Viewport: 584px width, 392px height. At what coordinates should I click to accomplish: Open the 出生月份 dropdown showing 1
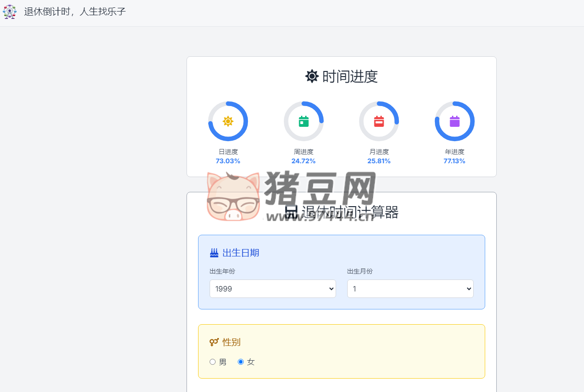tap(410, 288)
